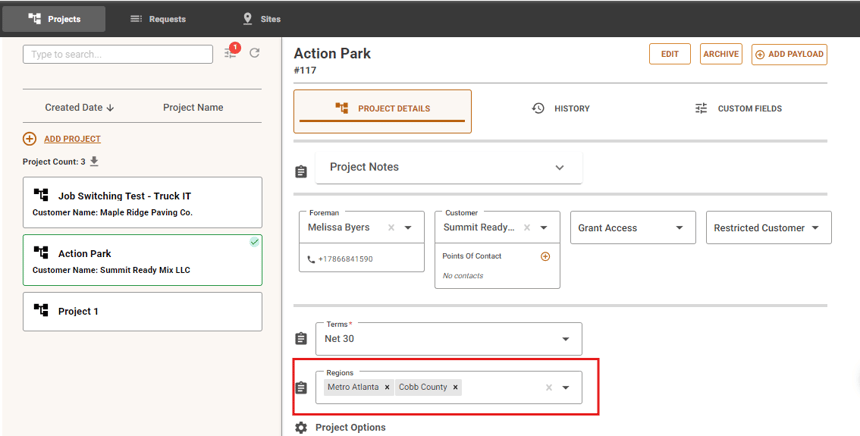This screenshot has width=860, height=436.
Task: Sort by Created Date
Action: (x=79, y=107)
